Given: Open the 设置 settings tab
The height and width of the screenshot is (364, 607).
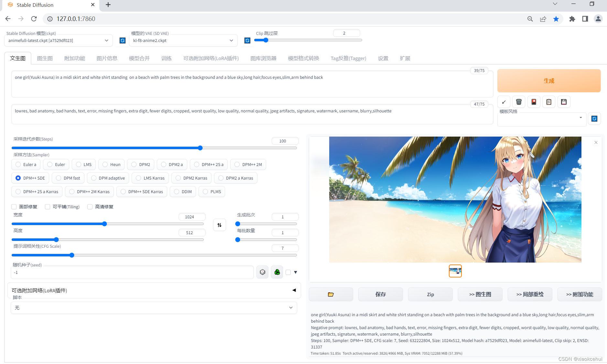Looking at the screenshot, I should pos(383,58).
